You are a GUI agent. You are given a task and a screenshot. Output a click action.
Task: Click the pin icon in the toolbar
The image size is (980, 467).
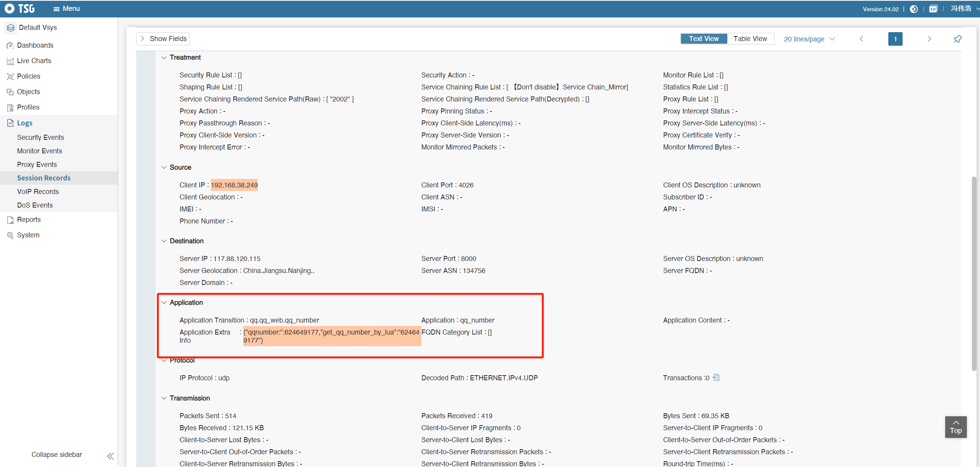click(957, 39)
